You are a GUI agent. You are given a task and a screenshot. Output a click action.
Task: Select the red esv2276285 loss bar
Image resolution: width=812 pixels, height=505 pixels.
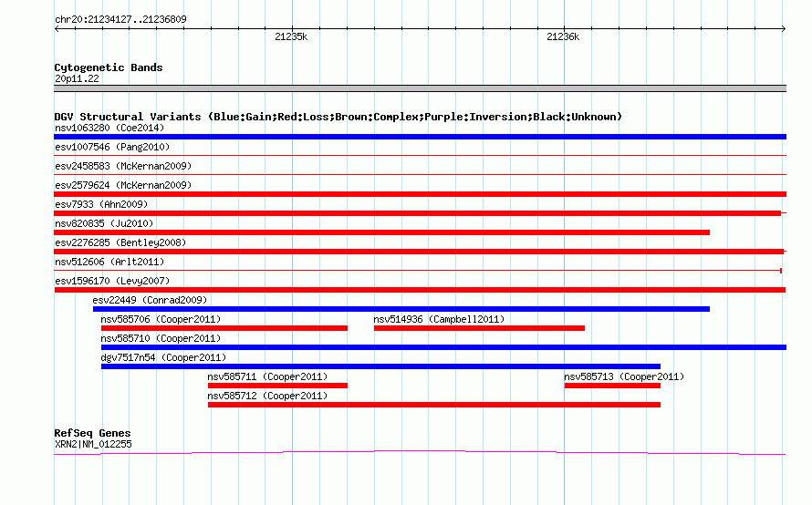pos(419,252)
